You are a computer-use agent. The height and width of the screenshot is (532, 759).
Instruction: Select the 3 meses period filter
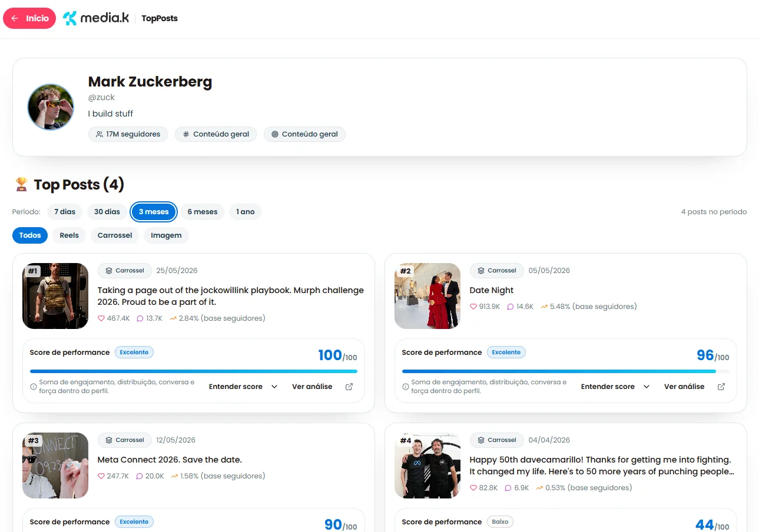click(x=154, y=212)
